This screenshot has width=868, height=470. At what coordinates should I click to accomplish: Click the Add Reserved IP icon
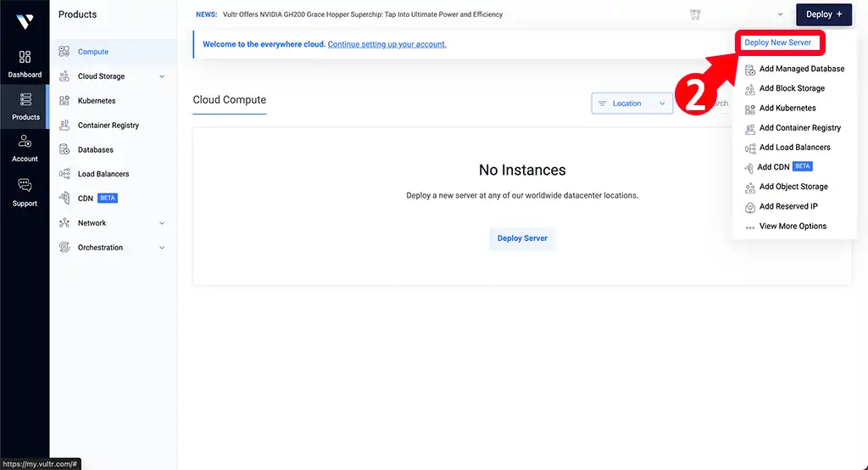click(750, 207)
